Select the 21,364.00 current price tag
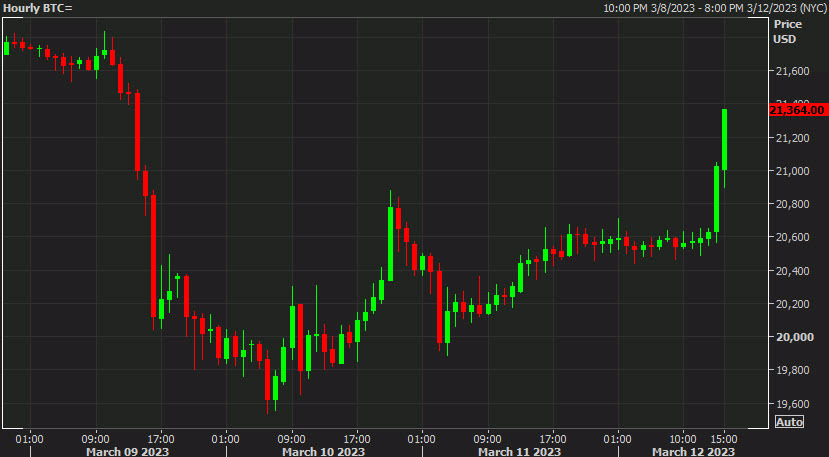829x457 pixels. tap(797, 110)
